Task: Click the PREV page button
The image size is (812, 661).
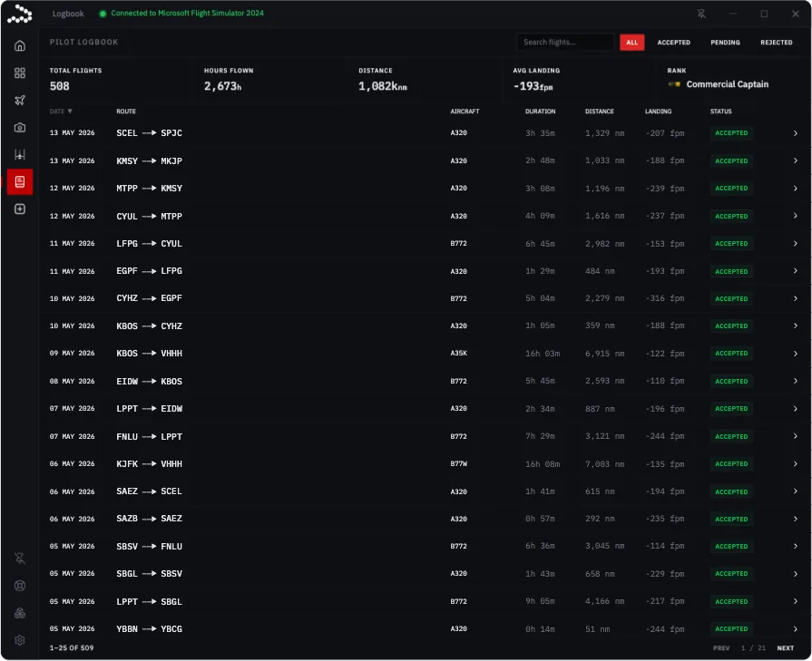Action: tap(721, 648)
